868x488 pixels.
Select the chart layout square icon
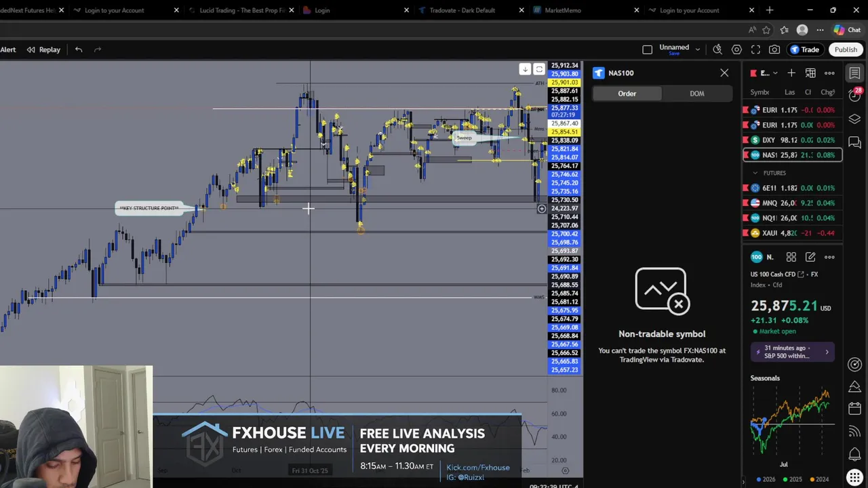tap(647, 49)
